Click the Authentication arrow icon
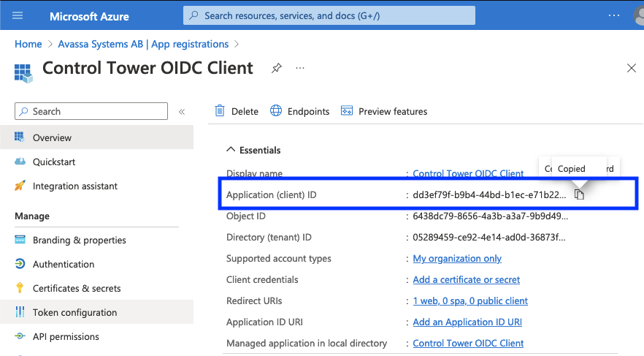Viewport: 644px width, 356px height. pos(20,263)
